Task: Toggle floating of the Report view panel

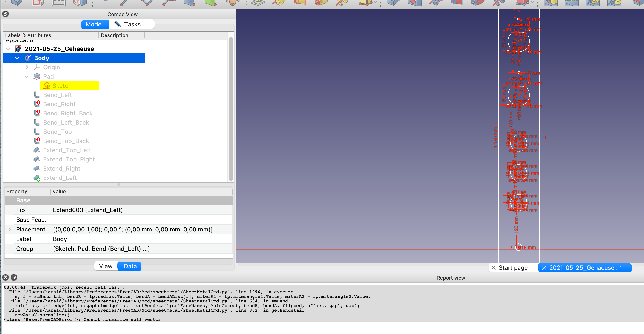Action: (x=14, y=277)
